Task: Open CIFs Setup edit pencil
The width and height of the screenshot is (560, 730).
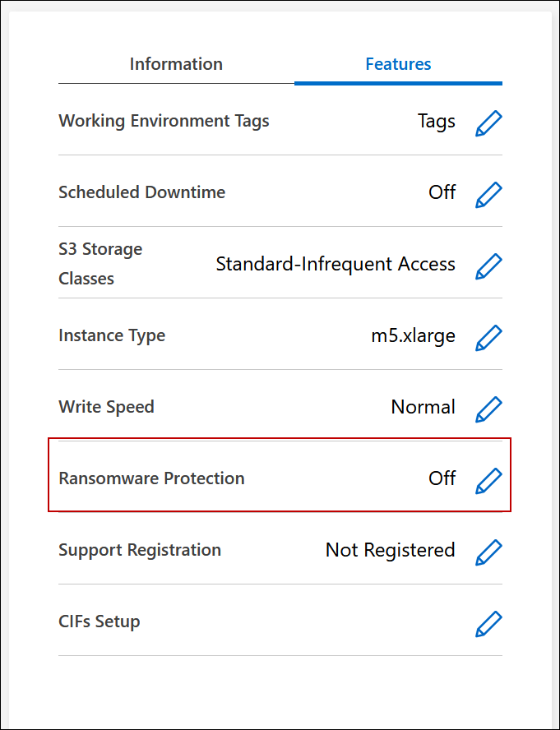Action: (488, 623)
